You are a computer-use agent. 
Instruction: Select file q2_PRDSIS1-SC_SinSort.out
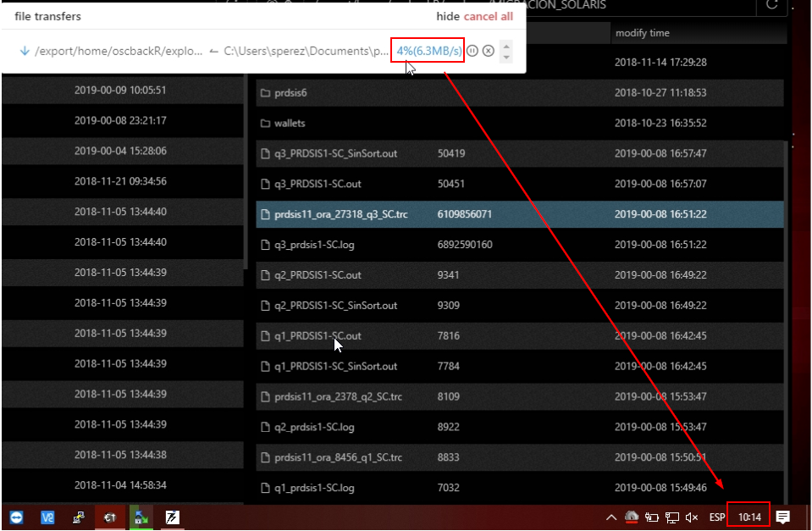click(x=519, y=305)
